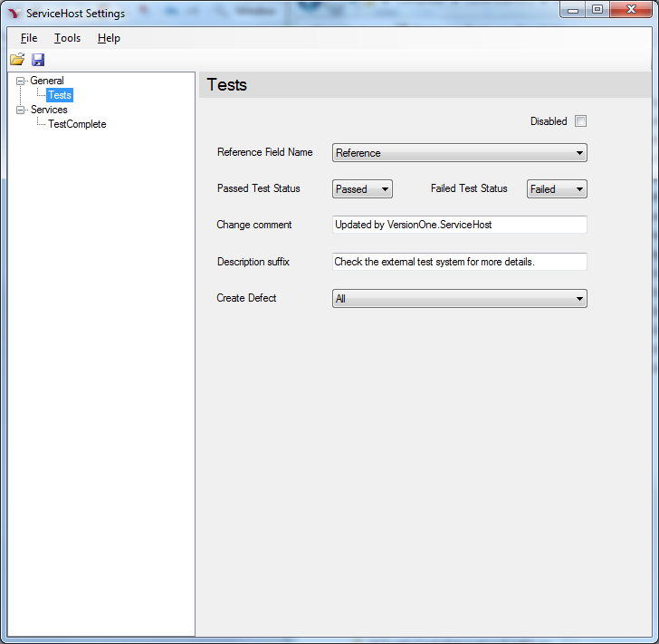This screenshot has width=659, height=644.
Task: Open the Help menu
Action: (x=109, y=38)
